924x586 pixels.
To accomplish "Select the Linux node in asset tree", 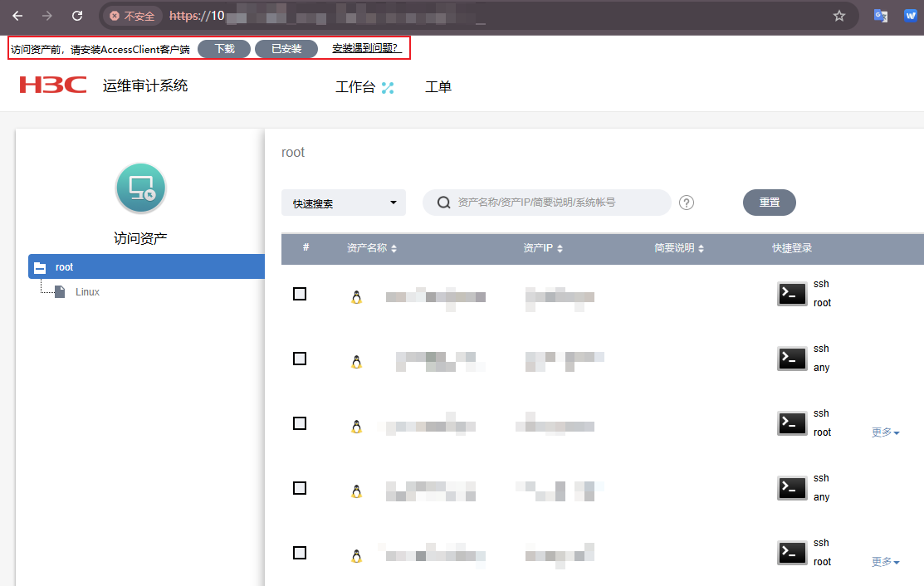I will click(x=87, y=292).
